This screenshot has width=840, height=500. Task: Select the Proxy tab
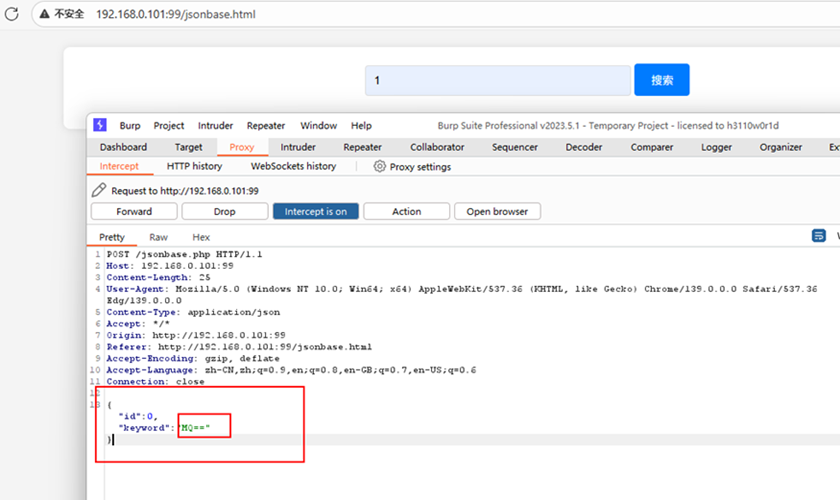[x=242, y=147]
